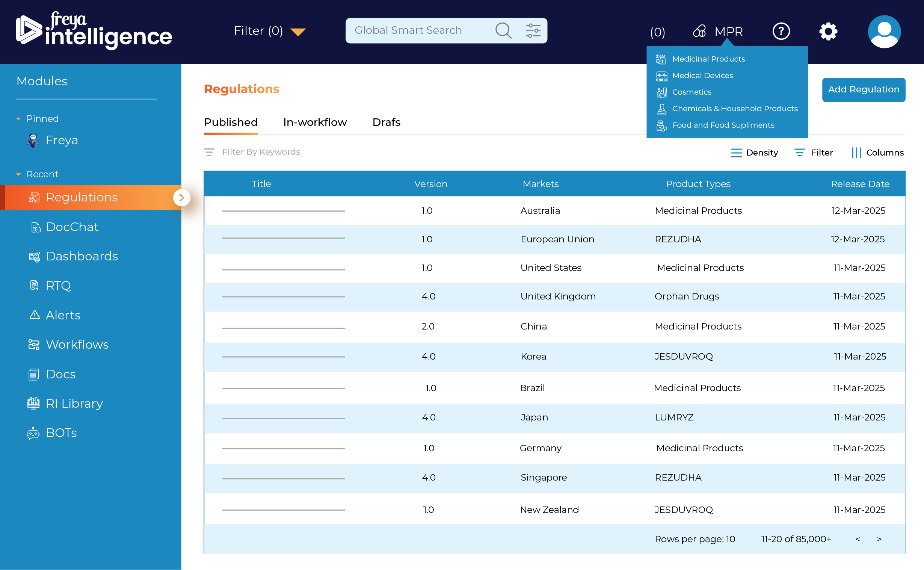
Task: Go to the next page of results
Action: coord(880,539)
